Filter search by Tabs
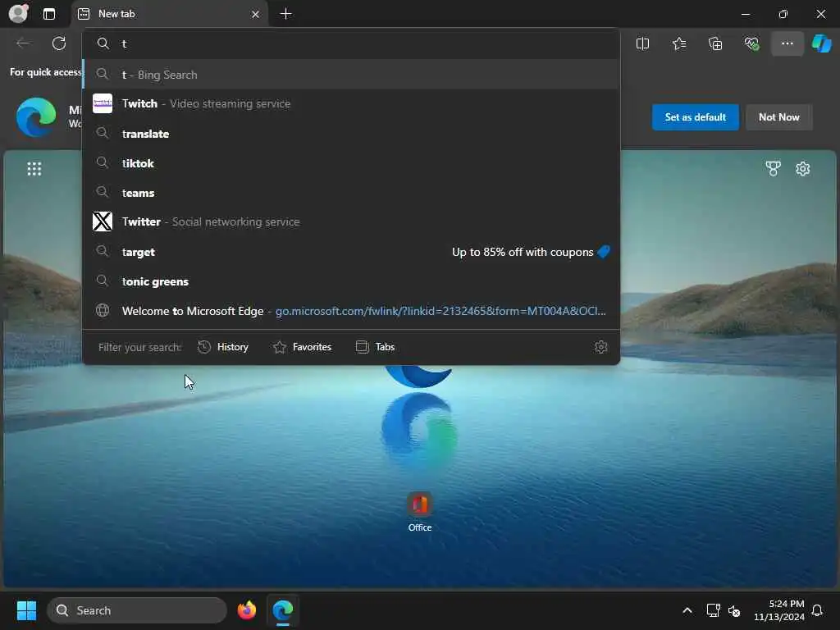 click(375, 347)
